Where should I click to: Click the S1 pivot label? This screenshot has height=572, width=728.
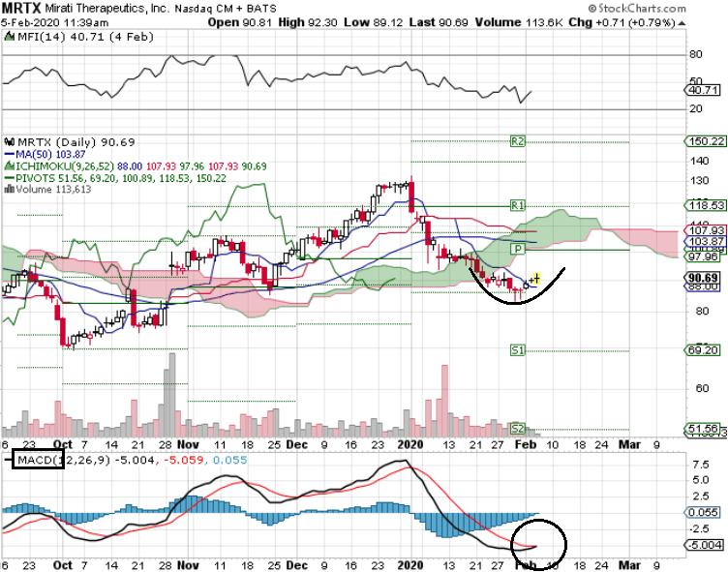(x=518, y=349)
